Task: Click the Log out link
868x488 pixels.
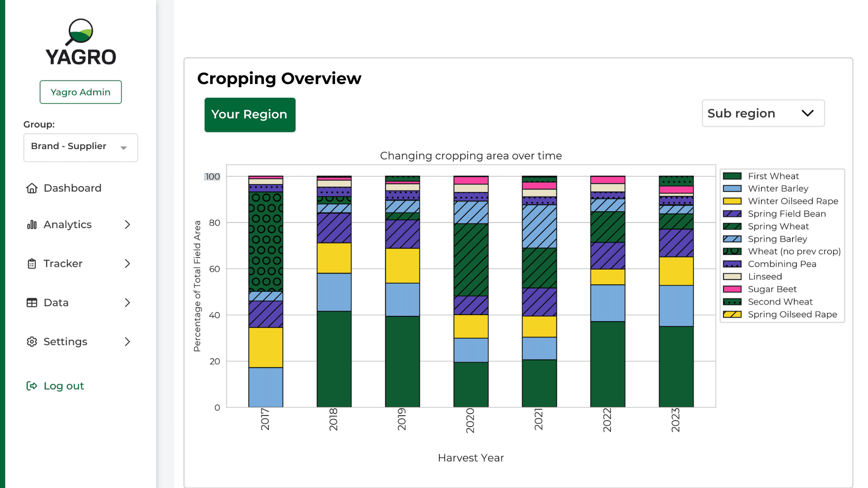Action: pos(64,386)
